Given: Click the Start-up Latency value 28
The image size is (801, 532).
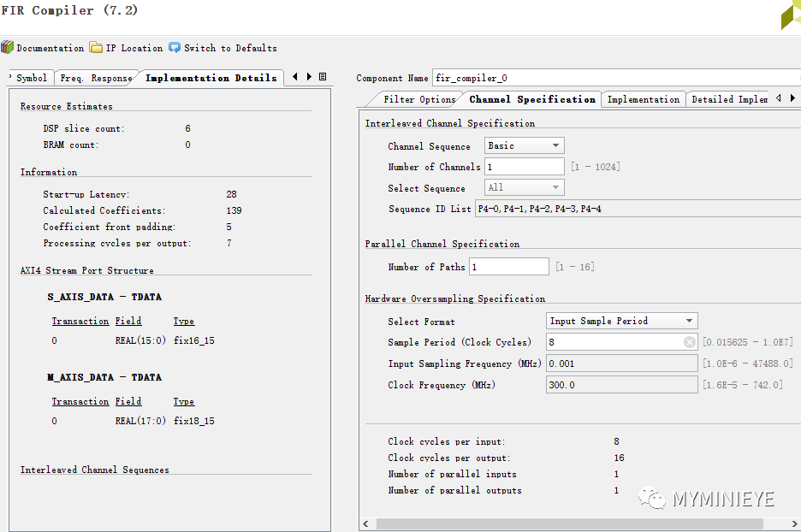Looking at the screenshot, I should coord(231,194).
